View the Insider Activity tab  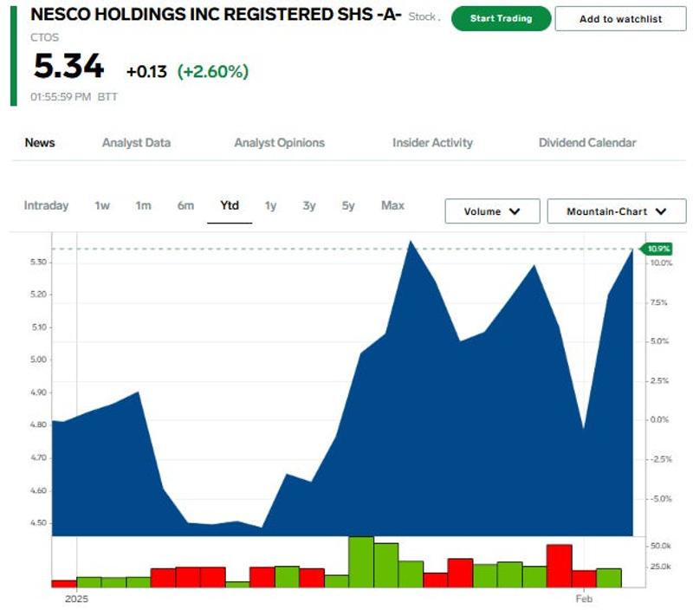tap(432, 143)
